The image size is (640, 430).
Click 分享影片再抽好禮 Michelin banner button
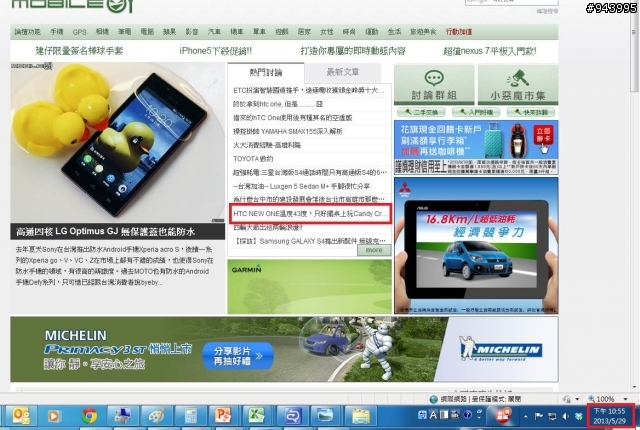[238, 356]
